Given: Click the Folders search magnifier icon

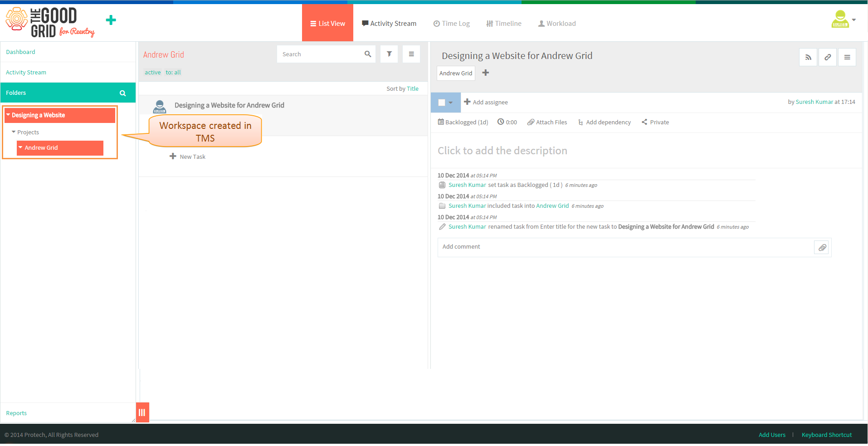Looking at the screenshot, I should (x=122, y=93).
